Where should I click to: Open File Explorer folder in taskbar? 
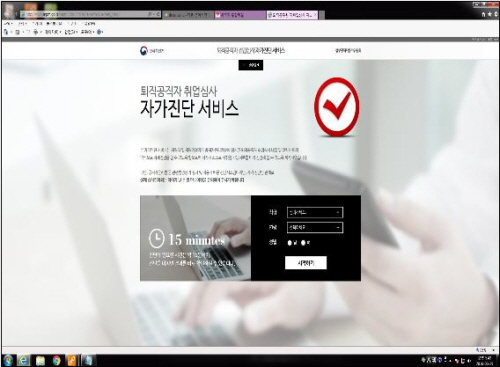tap(40, 361)
